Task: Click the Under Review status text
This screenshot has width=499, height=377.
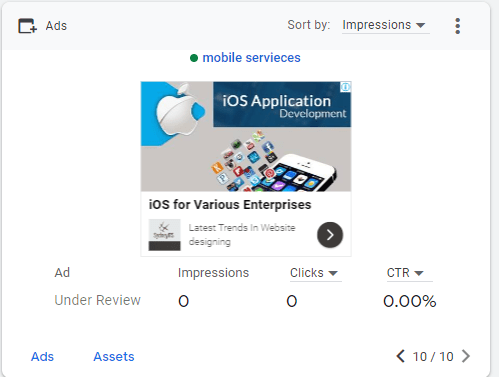Action: click(x=97, y=300)
